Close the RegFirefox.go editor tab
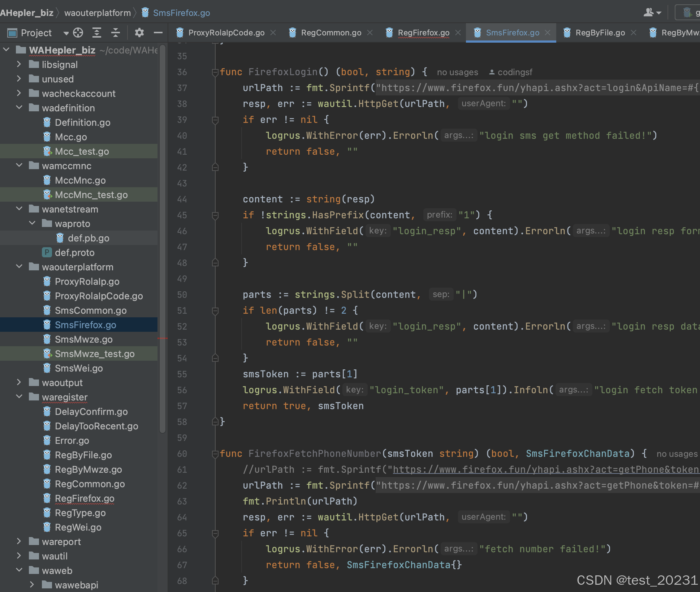700x592 pixels. pos(458,33)
